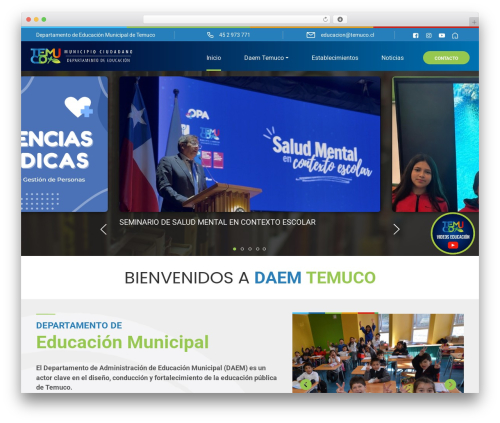This screenshot has height=423, width=500.
Task: Select the fourth carousel dot indicator
Action: tap(257, 249)
